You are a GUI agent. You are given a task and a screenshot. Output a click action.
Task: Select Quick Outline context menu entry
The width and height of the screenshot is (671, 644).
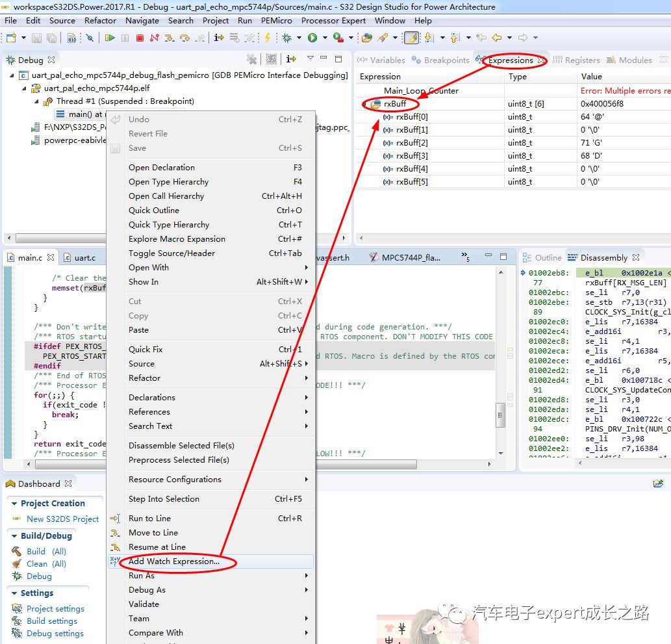[211, 211]
